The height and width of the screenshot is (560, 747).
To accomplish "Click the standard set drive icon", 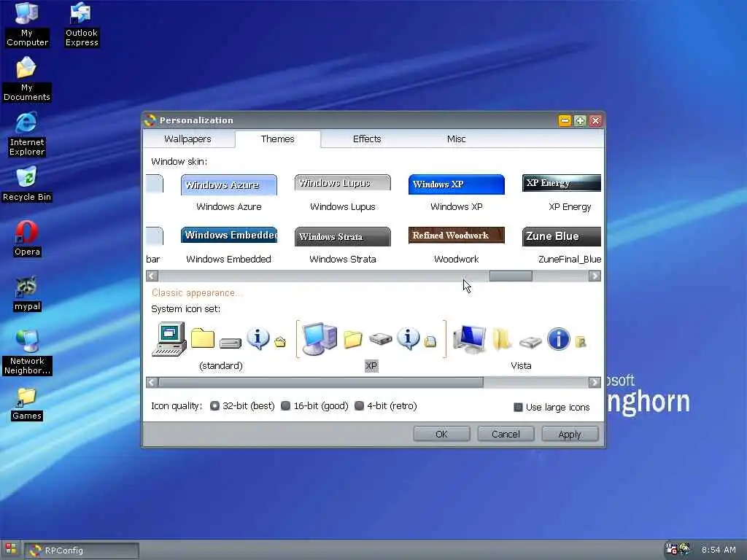I will pyautogui.click(x=231, y=342).
